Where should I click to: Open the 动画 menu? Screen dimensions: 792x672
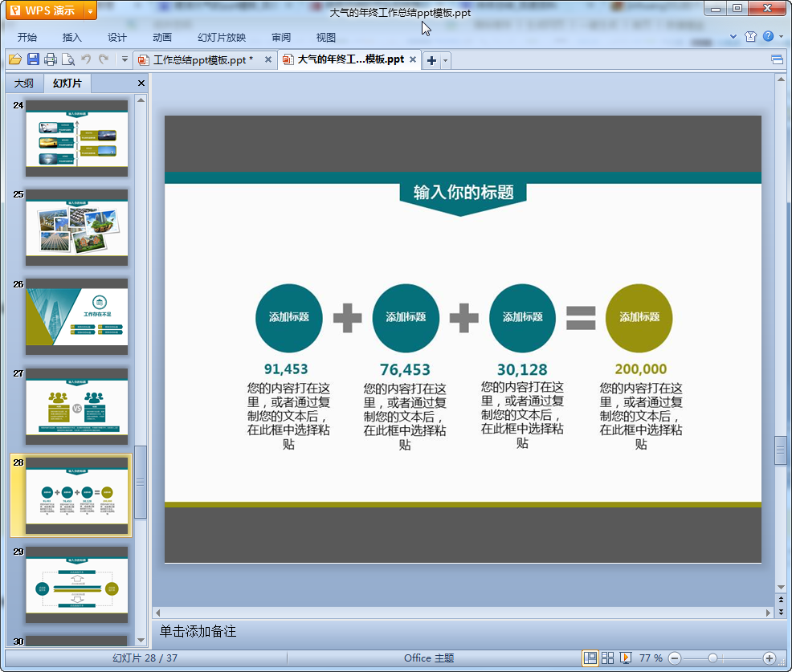(x=162, y=38)
